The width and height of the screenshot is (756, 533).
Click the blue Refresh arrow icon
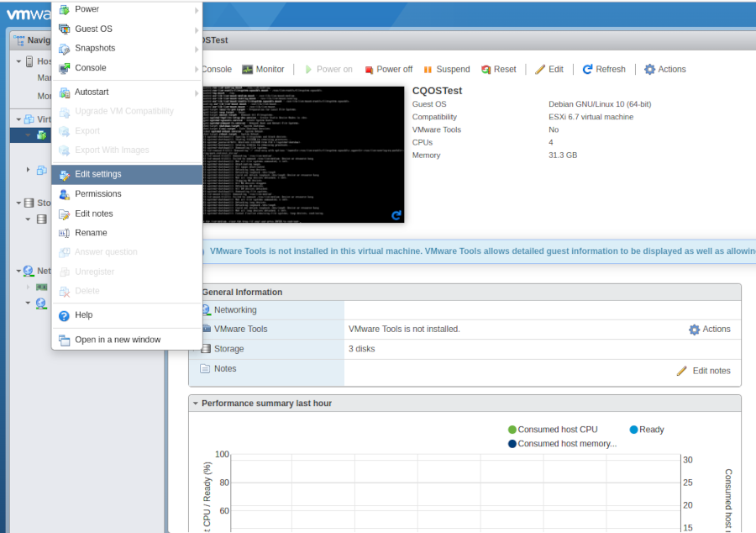587,70
